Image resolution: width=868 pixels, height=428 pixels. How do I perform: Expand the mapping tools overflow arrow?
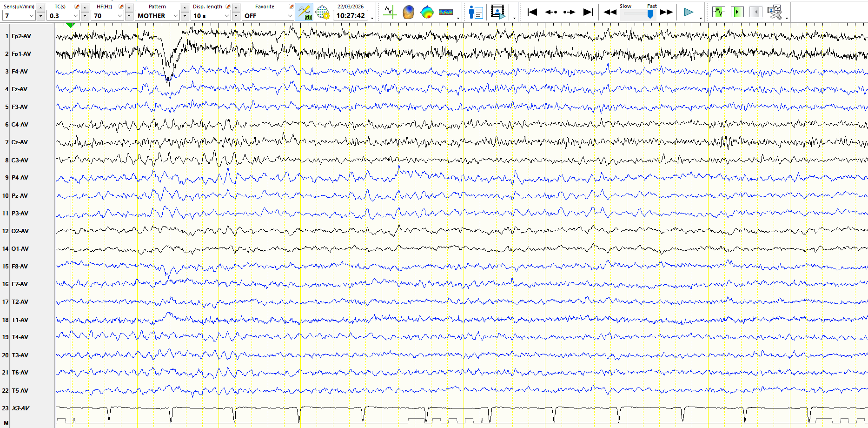click(x=458, y=18)
